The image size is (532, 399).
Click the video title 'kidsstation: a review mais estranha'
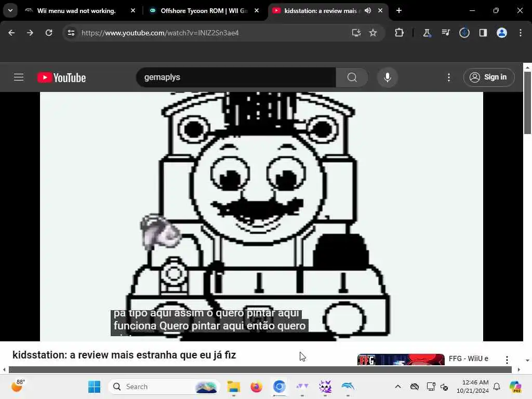(124, 355)
